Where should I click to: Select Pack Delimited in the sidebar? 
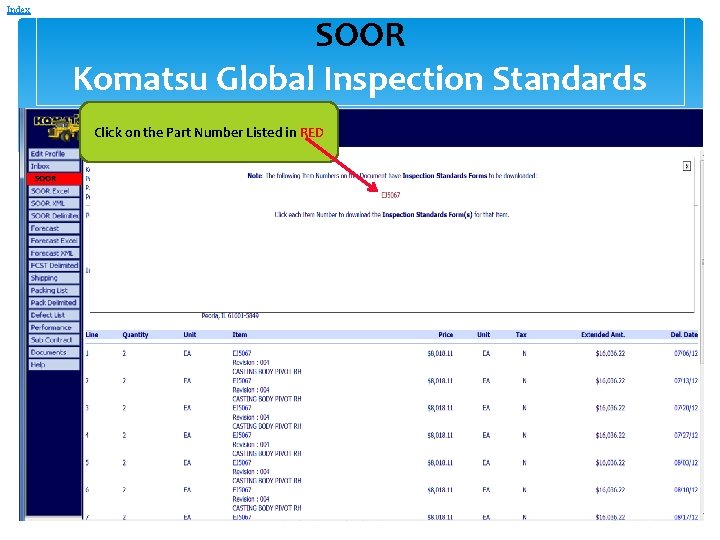54,303
